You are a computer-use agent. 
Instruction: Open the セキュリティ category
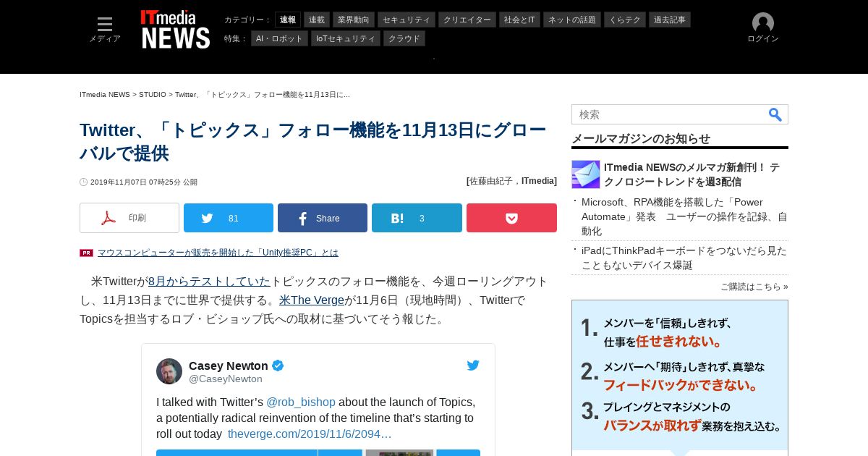coord(407,20)
